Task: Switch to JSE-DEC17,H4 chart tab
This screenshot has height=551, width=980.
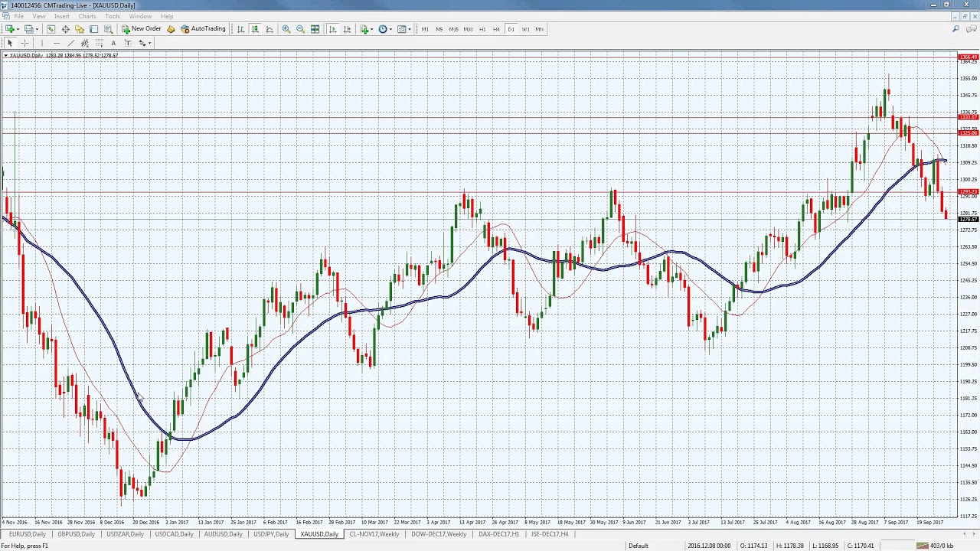Action: [x=549, y=534]
